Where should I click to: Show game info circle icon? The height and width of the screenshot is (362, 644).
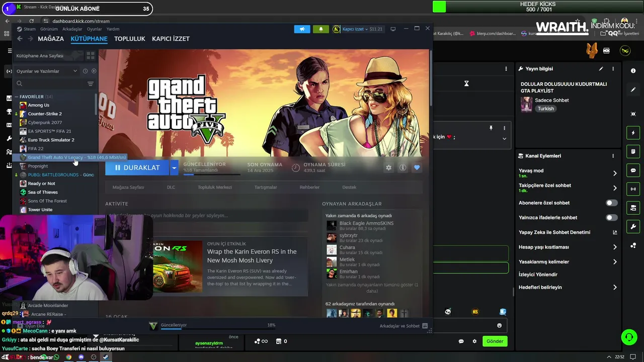pos(403,168)
